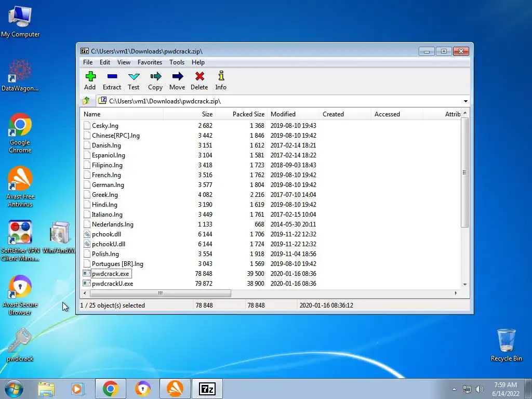Viewport: 532px width, 399px height.
Task: Click the volume tray icon
Action: click(480, 389)
